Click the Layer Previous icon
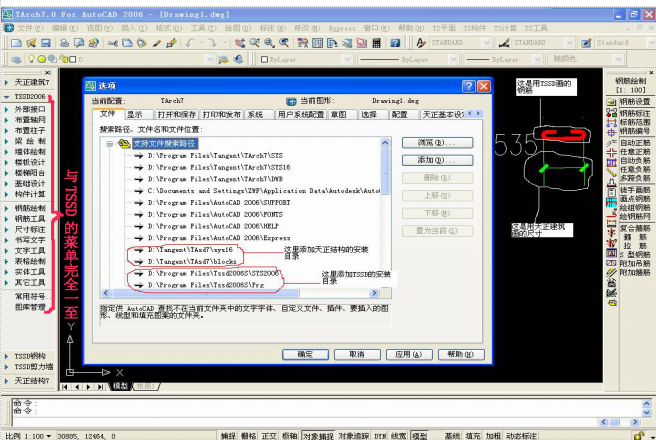The width and height of the screenshot is (656, 440). pos(238,59)
